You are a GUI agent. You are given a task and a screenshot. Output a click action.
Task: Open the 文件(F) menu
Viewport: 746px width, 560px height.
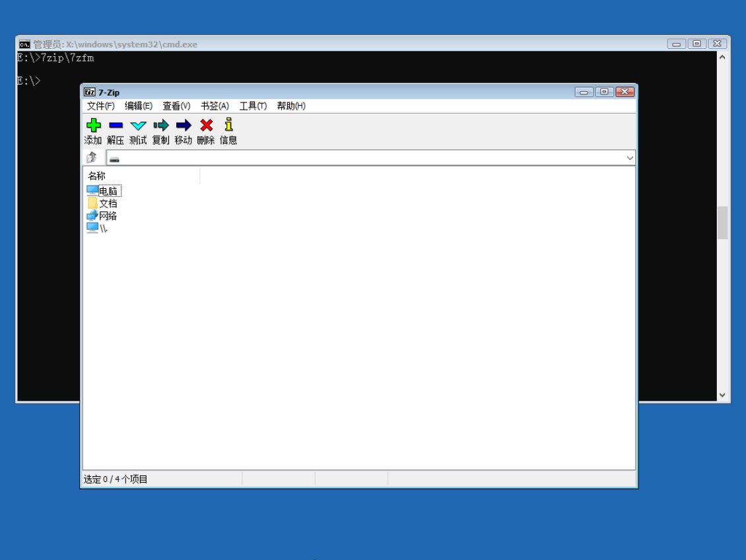100,106
